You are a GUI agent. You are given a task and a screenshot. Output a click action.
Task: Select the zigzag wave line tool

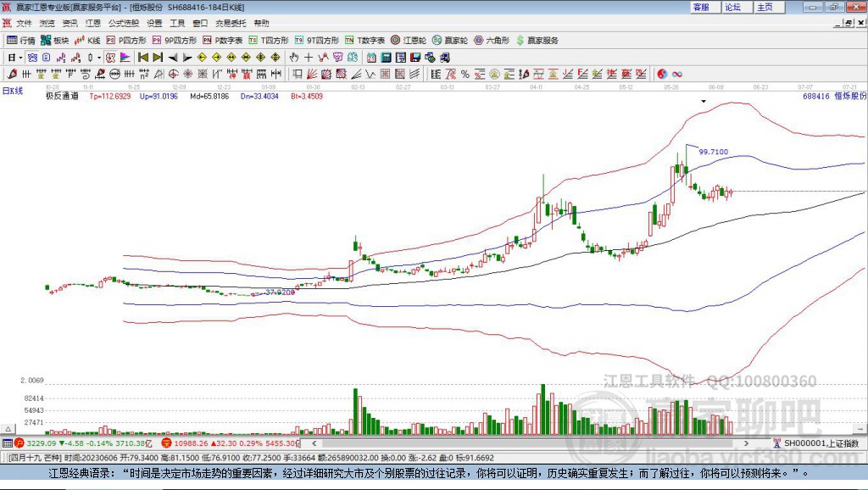370,74
